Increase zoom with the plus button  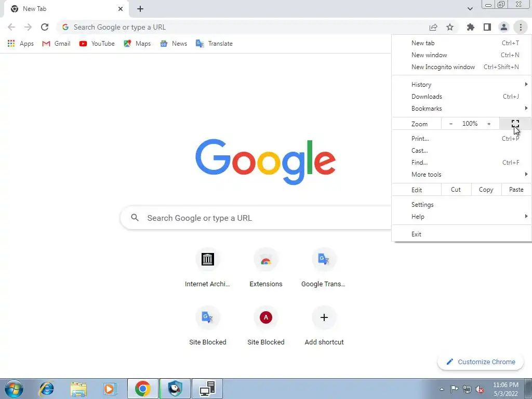[489, 124]
